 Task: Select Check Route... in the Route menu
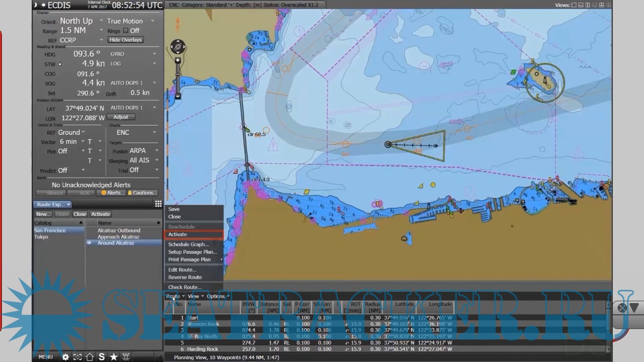(185, 287)
